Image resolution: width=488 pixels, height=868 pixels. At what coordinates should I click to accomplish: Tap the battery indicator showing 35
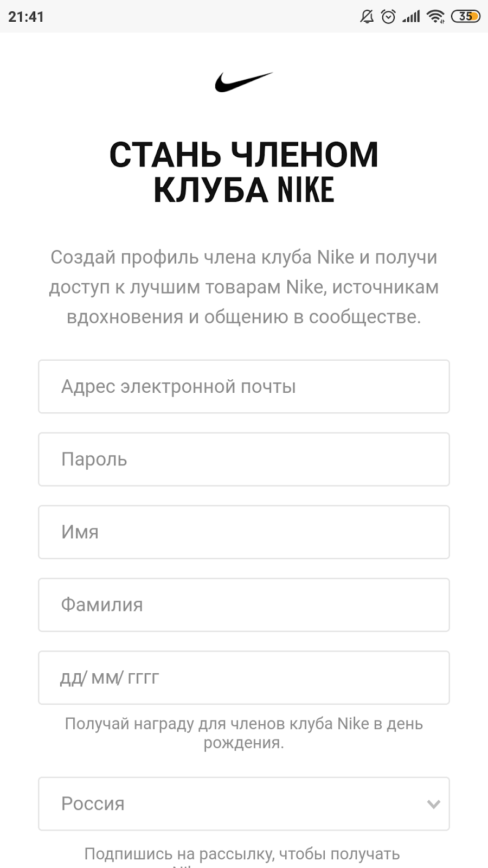coord(466,17)
